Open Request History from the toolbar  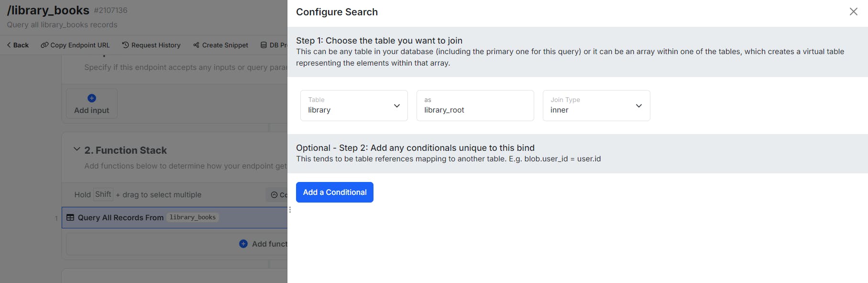(151, 45)
